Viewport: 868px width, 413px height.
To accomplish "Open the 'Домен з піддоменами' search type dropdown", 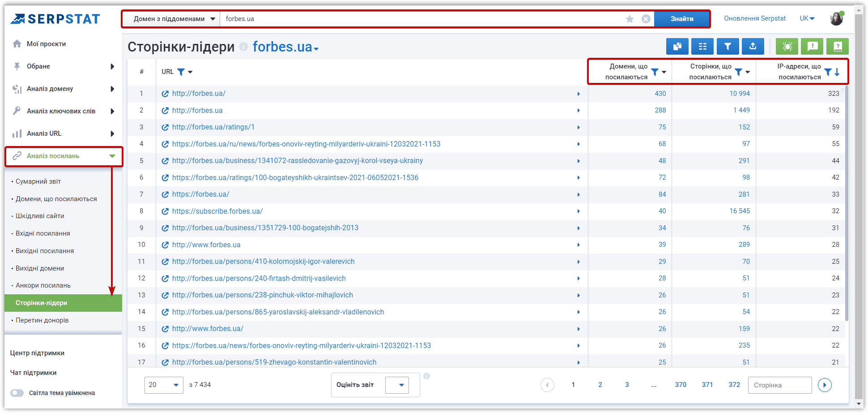I will click(171, 19).
